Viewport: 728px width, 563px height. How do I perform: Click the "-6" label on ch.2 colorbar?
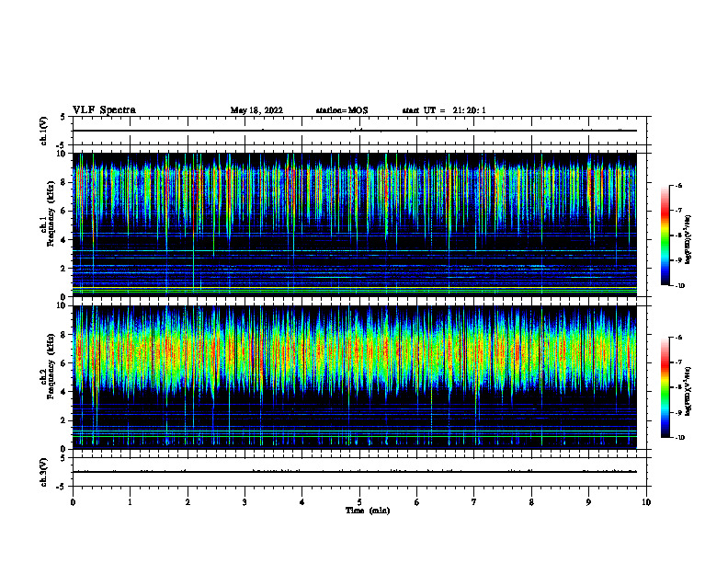click(x=678, y=338)
